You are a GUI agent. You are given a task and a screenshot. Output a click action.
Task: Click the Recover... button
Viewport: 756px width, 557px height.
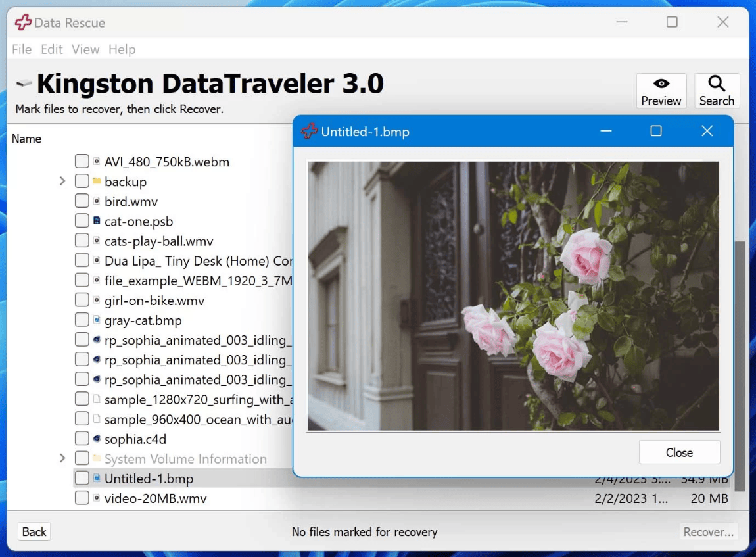tap(708, 532)
